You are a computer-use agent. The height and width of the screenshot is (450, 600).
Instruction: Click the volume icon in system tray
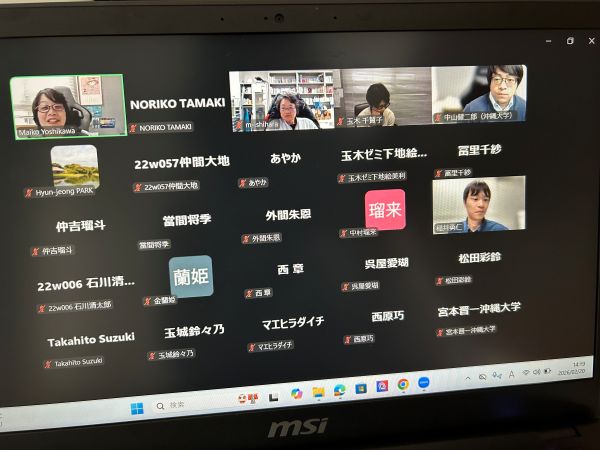pos(536,372)
